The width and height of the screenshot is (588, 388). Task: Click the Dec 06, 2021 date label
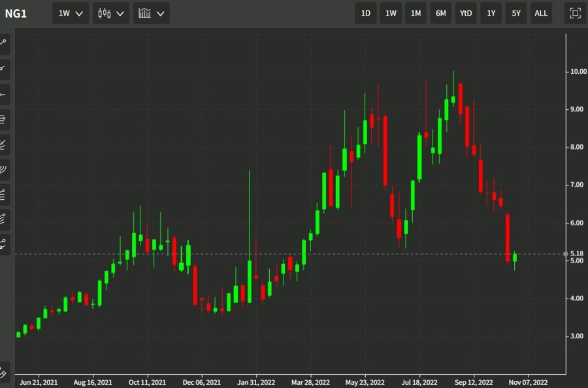tap(201, 382)
